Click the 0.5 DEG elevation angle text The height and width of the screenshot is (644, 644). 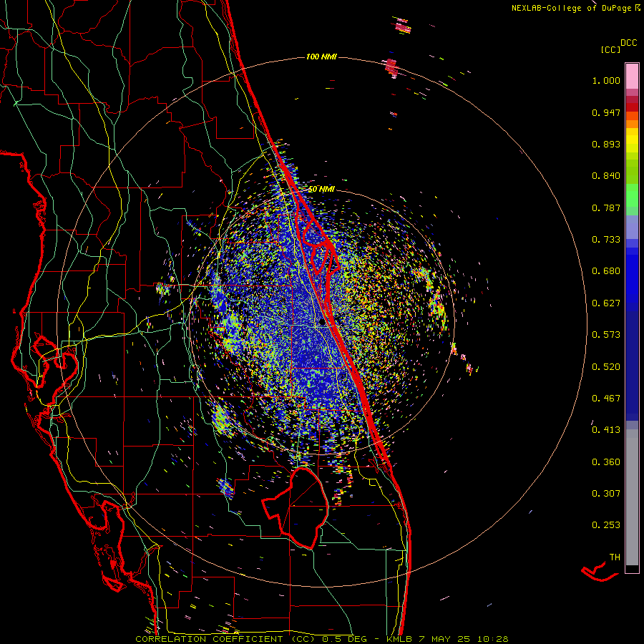click(345, 639)
